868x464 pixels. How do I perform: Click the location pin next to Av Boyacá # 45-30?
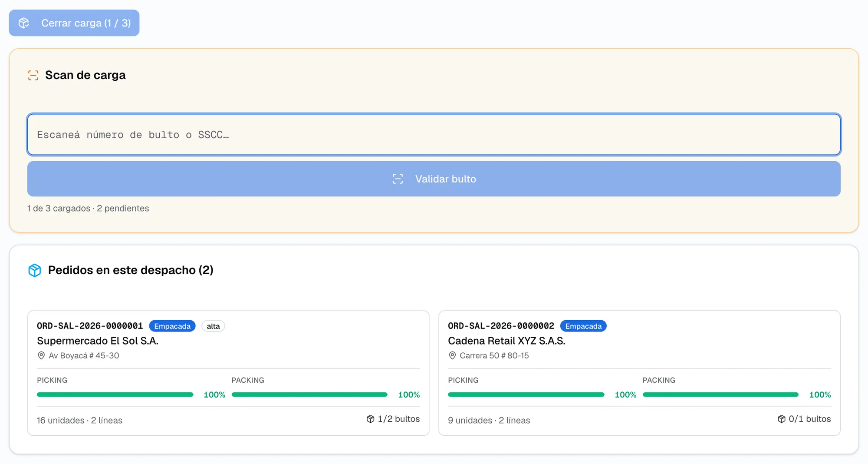point(41,355)
